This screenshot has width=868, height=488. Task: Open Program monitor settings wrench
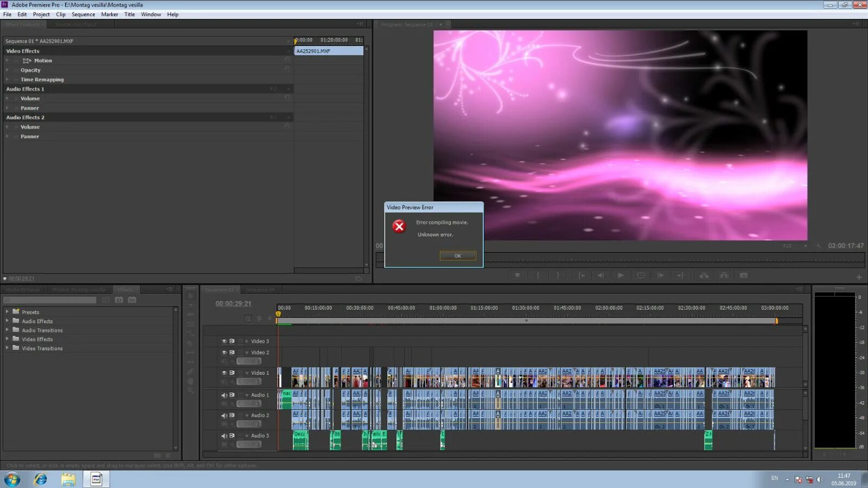pyautogui.click(x=818, y=246)
